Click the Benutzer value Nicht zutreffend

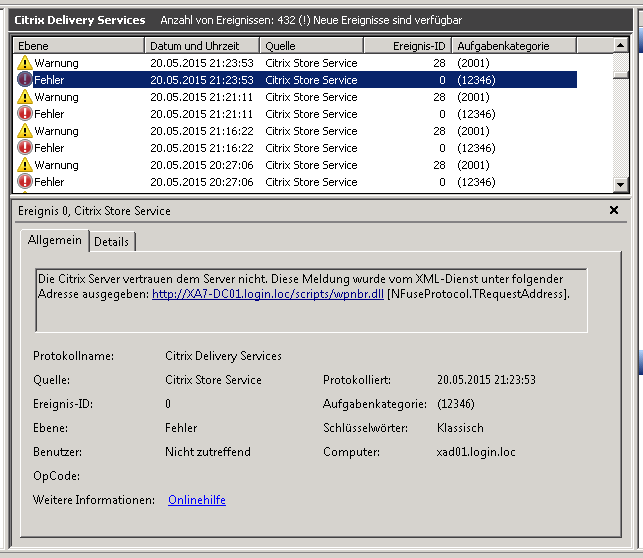coord(207,452)
